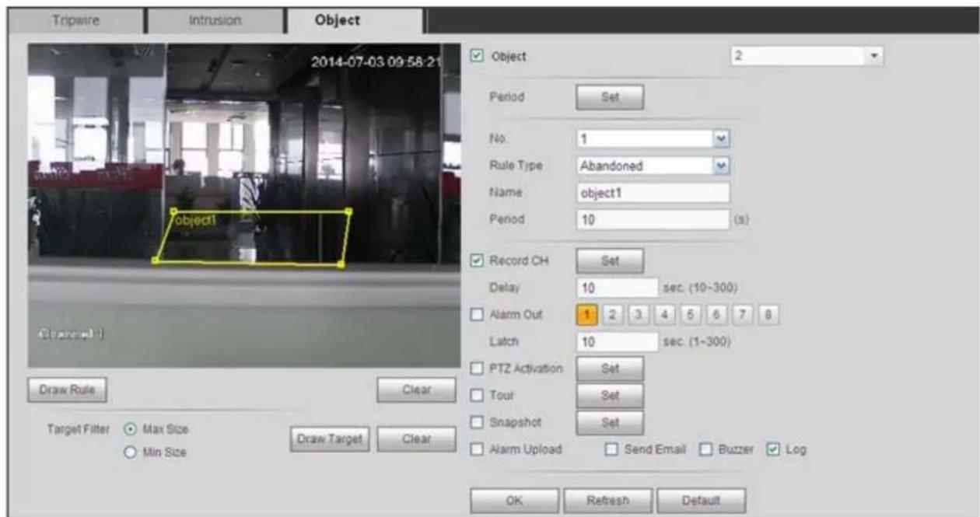Enable the Tour checkbox
Image resolution: width=980 pixels, height=517 pixels.
pos(477,396)
